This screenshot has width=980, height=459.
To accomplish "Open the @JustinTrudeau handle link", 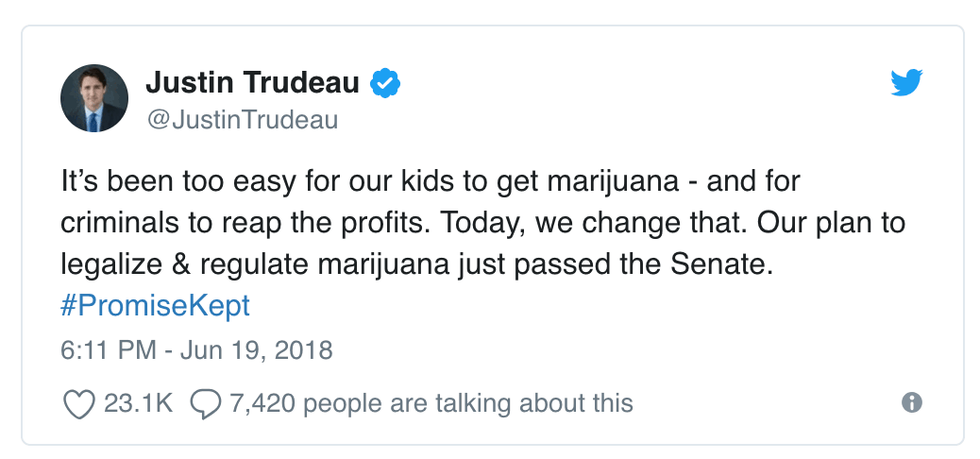I will click(x=242, y=119).
